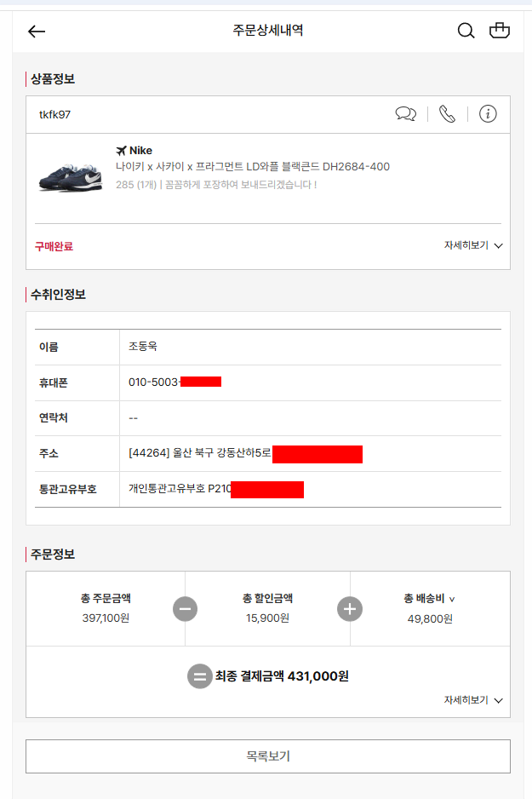Click the 목록보기 button
The width and height of the screenshot is (532, 799).
pyautogui.click(x=268, y=756)
